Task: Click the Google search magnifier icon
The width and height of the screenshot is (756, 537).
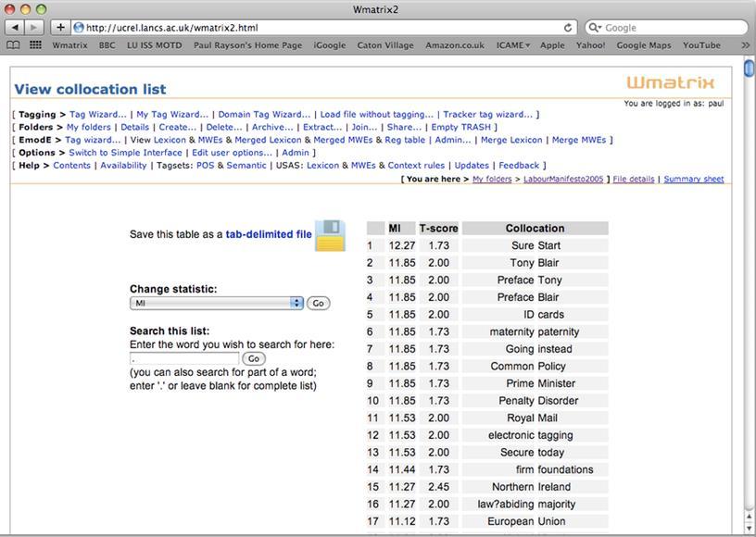Action: click(595, 28)
